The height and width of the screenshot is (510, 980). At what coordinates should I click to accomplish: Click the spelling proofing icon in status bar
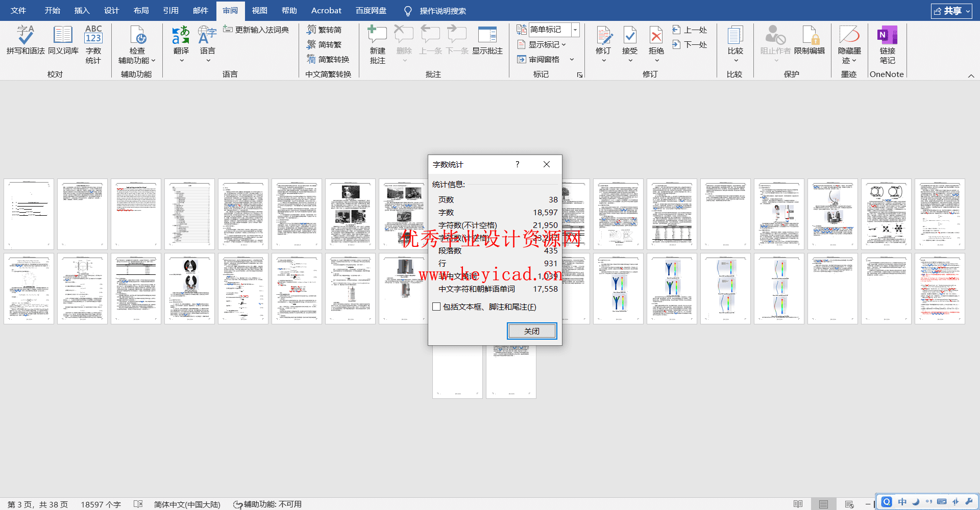[x=138, y=504]
